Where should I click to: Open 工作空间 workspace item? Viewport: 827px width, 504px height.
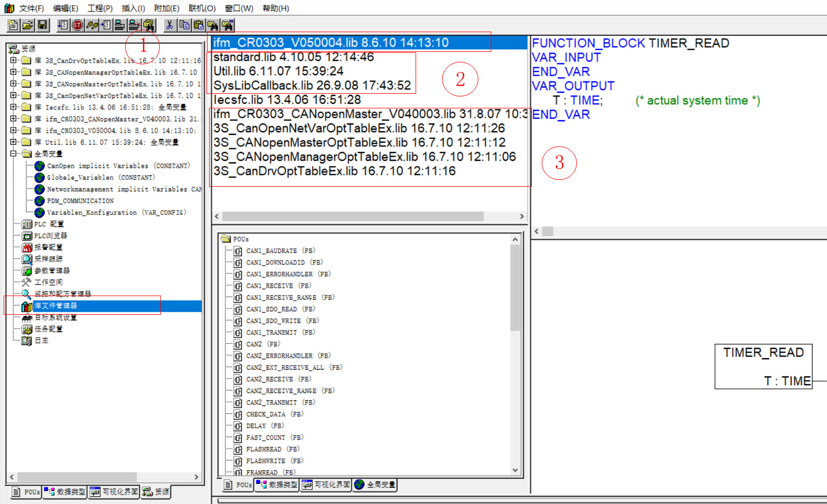point(48,282)
